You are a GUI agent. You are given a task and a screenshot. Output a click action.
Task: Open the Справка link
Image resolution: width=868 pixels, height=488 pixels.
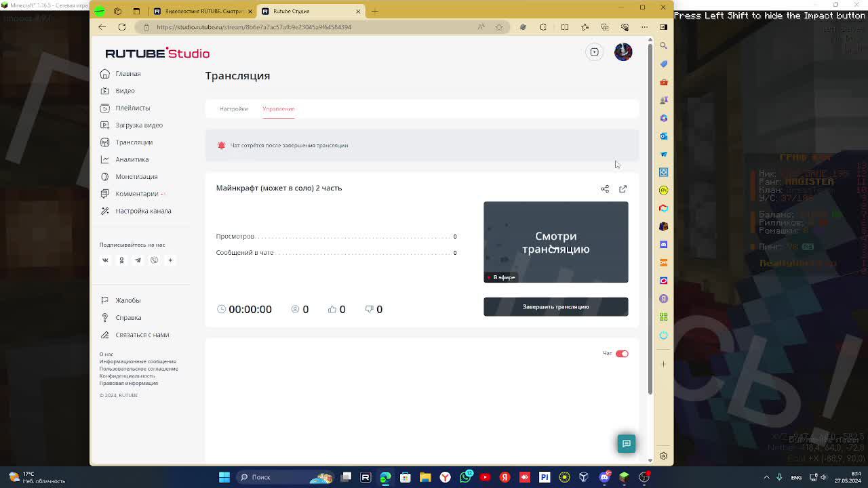pos(121,318)
